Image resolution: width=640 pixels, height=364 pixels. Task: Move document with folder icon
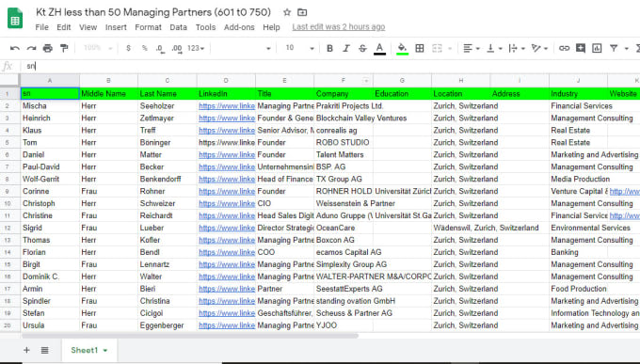tap(302, 12)
